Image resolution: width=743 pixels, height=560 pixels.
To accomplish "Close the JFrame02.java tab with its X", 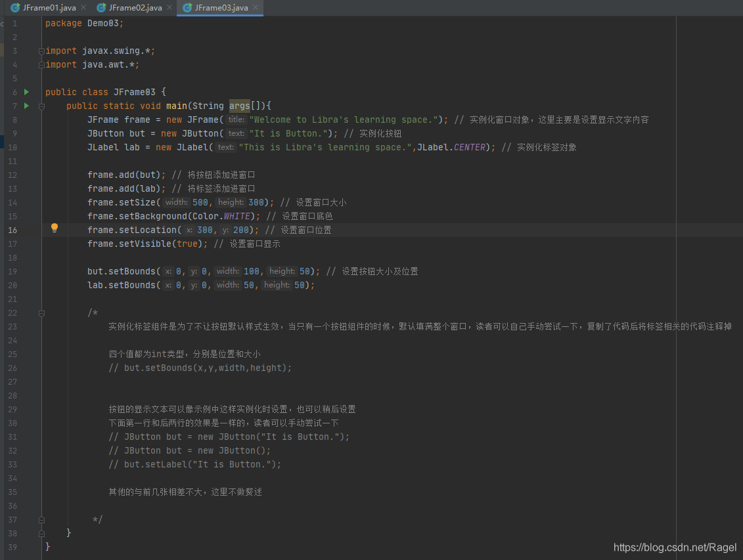I will point(169,8).
